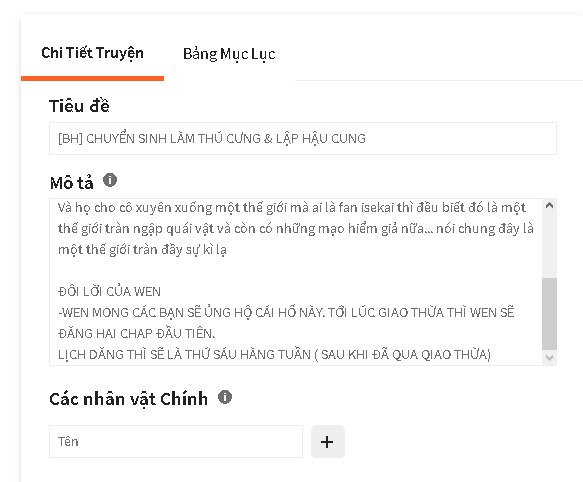The image size is (583, 482).
Task: Click the description scrollbar down arrow
Action: (549, 358)
